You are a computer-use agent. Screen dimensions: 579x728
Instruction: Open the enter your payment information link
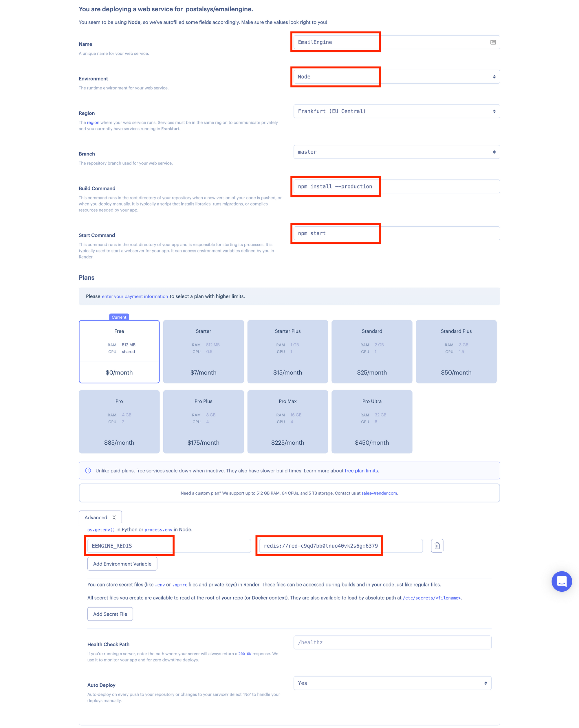point(135,296)
